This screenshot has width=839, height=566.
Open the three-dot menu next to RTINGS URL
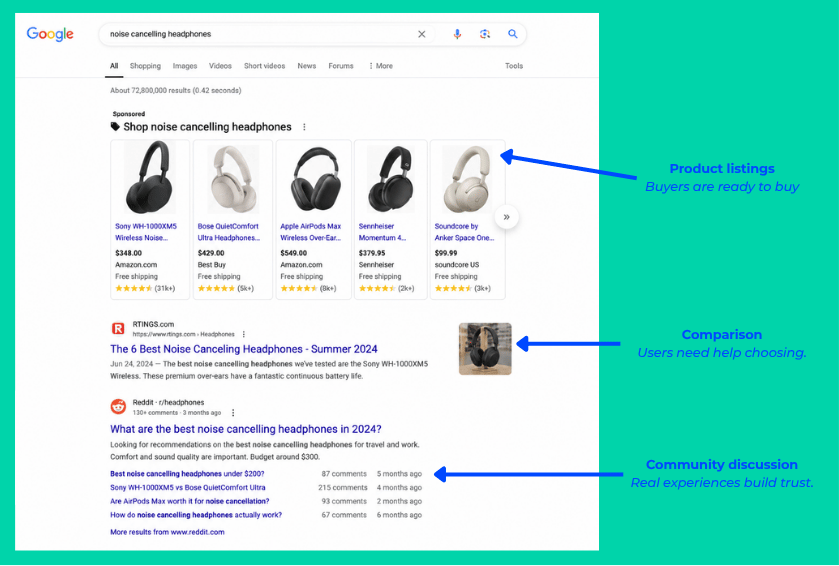244,334
